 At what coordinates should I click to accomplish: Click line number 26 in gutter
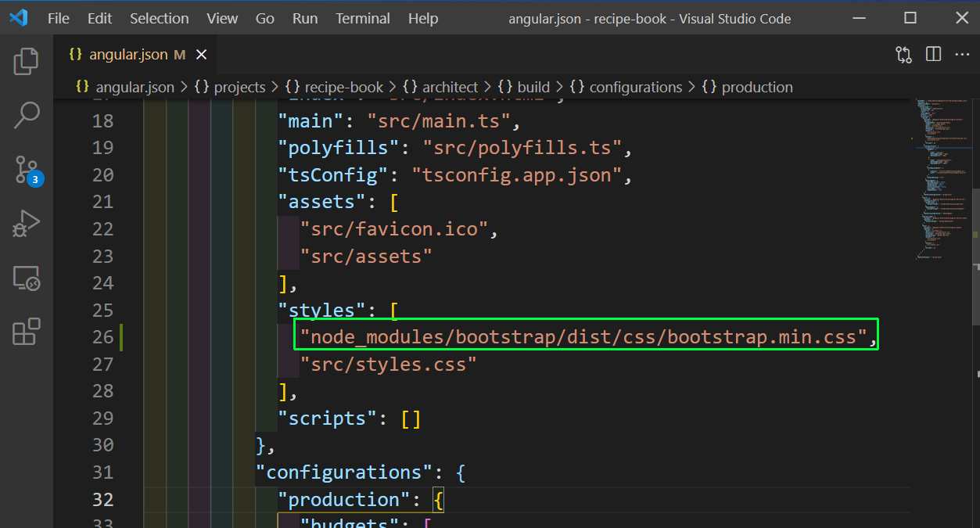click(103, 337)
